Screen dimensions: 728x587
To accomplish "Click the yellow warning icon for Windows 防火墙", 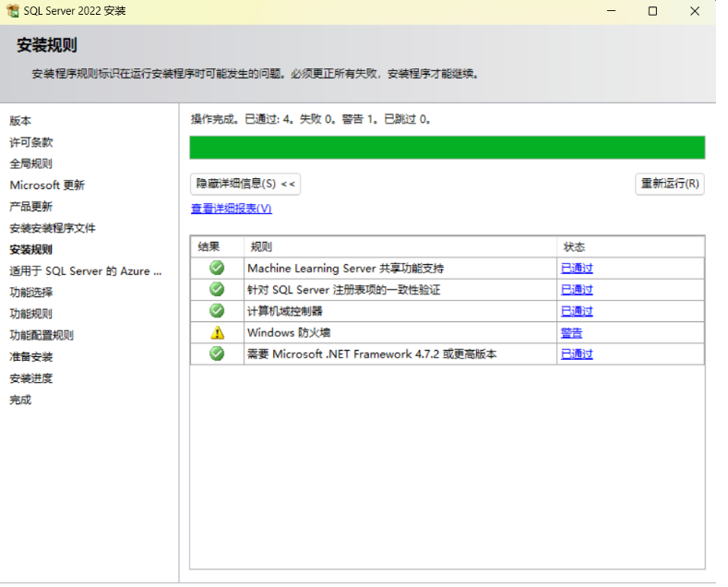I will click(x=217, y=332).
